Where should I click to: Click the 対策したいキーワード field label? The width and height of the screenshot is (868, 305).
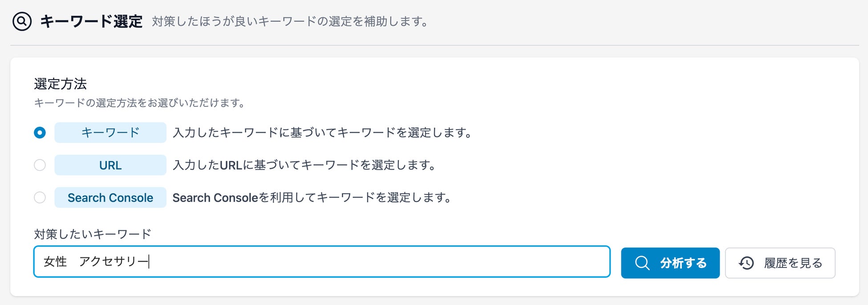[x=93, y=234]
